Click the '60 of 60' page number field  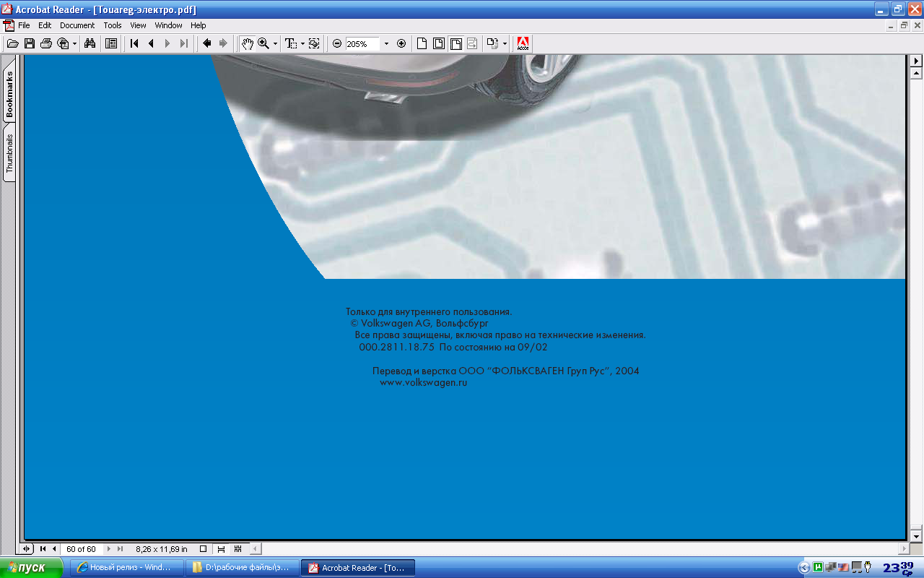(x=82, y=549)
